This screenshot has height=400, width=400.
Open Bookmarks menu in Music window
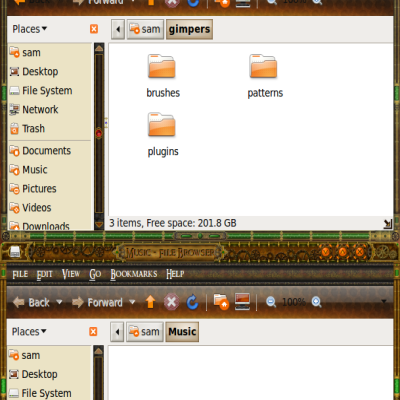[x=134, y=274]
